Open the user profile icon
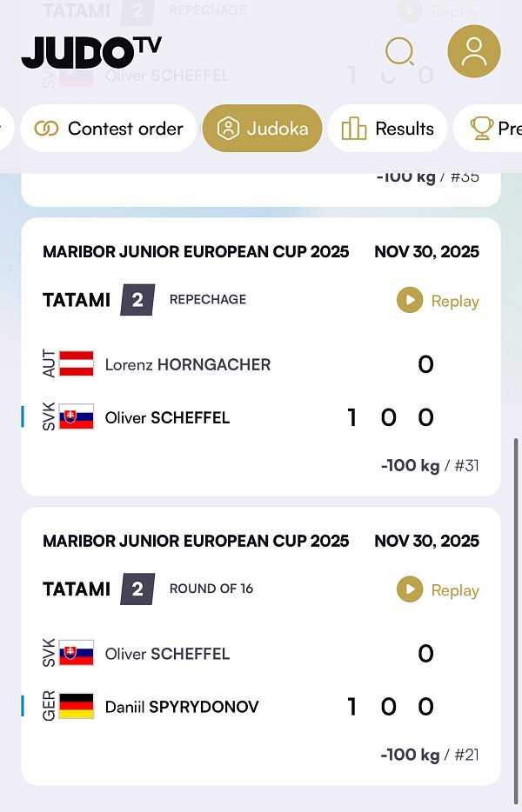 473,51
